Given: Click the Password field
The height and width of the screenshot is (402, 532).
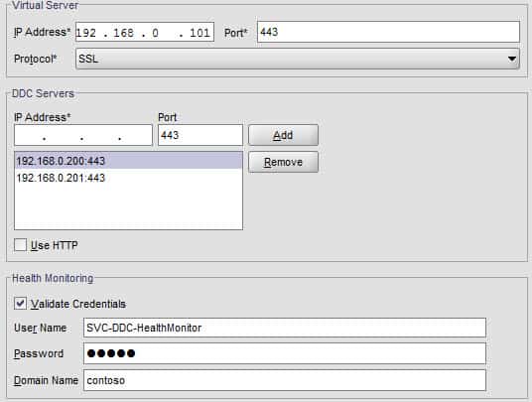Looking at the screenshot, I should 285,353.
